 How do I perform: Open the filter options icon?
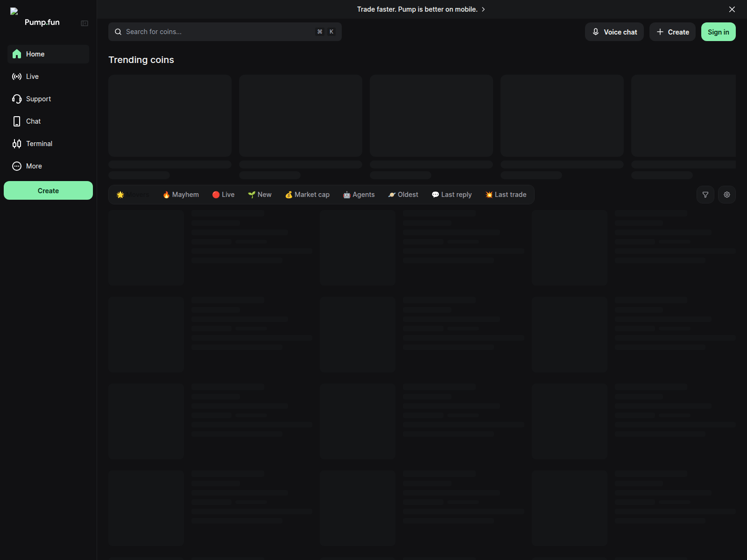point(705,195)
